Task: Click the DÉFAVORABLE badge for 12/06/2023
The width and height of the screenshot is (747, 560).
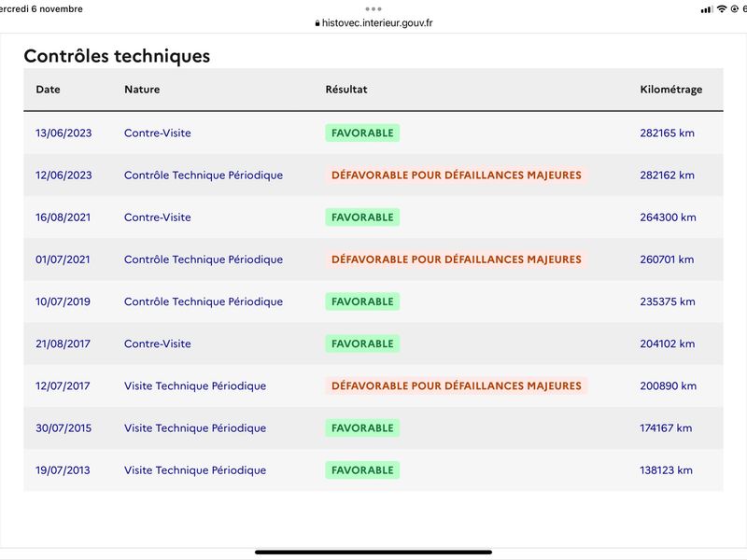Action: (457, 175)
